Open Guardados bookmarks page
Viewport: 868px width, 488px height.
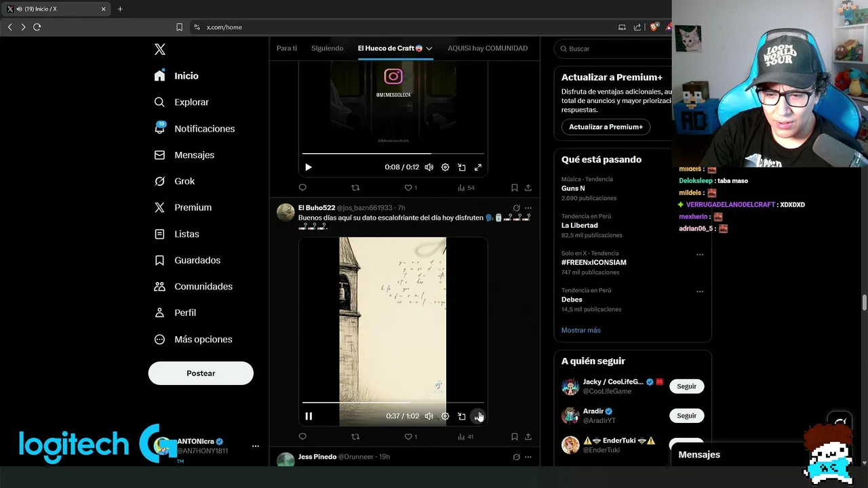click(187, 260)
